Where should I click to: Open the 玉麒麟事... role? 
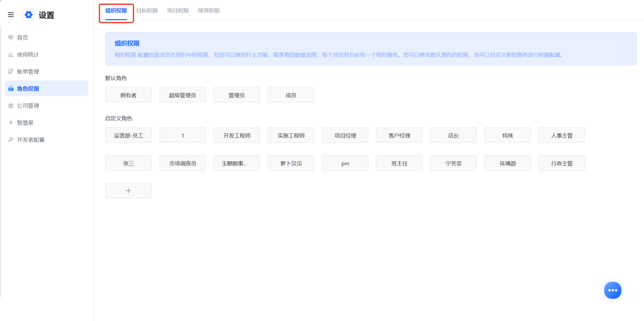[x=236, y=163]
